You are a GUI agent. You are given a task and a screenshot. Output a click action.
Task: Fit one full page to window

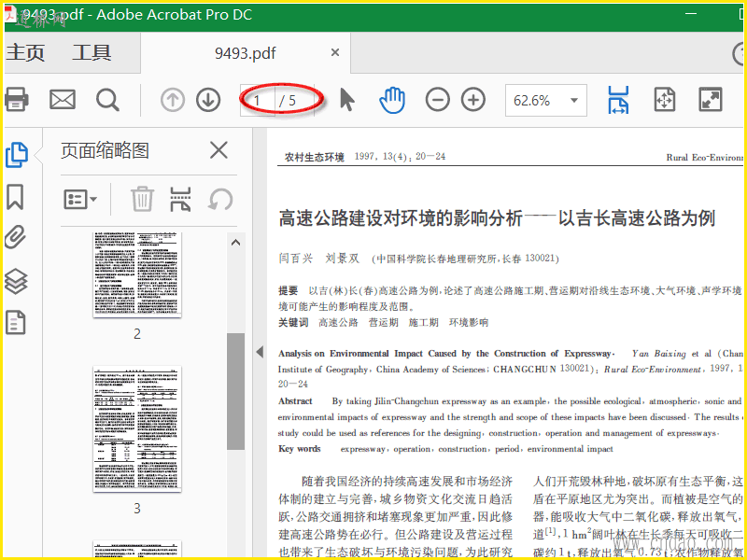(665, 100)
